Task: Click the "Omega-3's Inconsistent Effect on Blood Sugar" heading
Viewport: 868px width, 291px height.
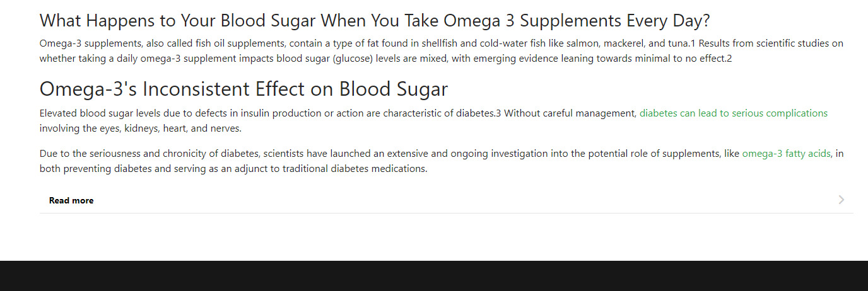Action: (x=243, y=89)
